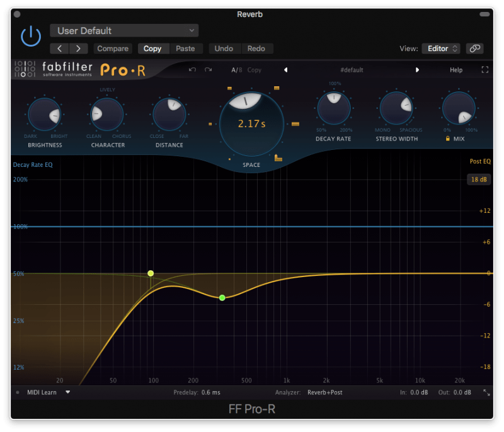This screenshot has width=504, height=432.
Task: Click the Mix knob
Action: [x=459, y=108]
